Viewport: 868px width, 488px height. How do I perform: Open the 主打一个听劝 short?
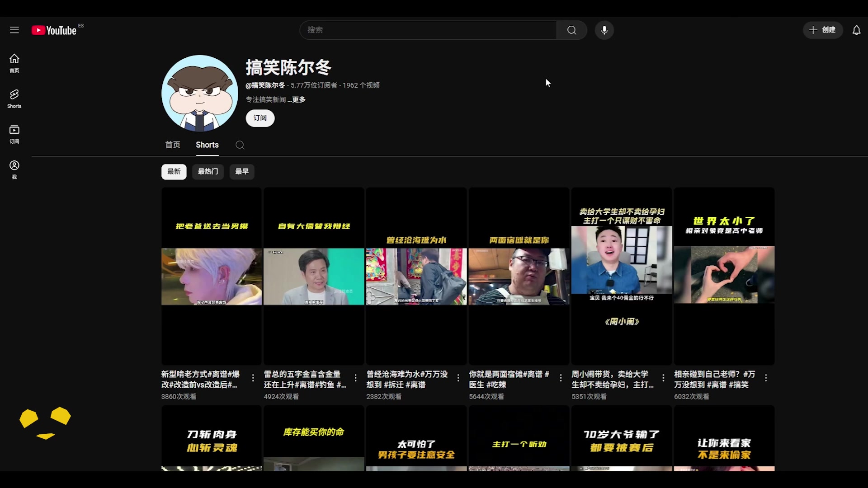point(519,438)
